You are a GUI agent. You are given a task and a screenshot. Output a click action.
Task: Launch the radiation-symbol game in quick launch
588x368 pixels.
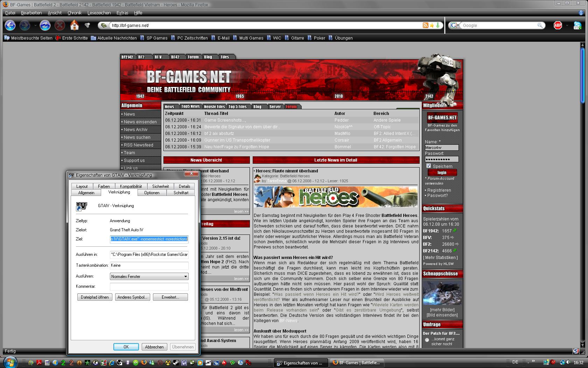168,363
